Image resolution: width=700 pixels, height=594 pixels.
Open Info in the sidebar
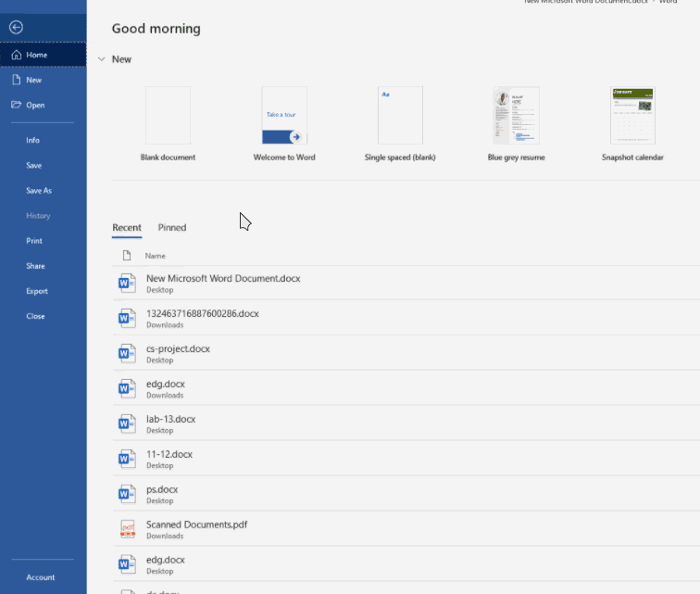pyautogui.click(x=32, y=140)
